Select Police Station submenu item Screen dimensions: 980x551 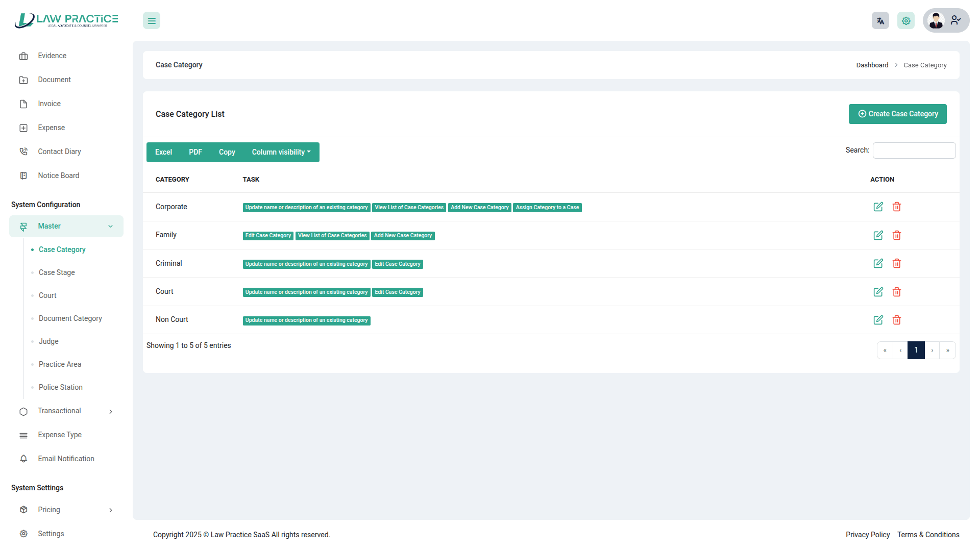click(x=61, y=387)
